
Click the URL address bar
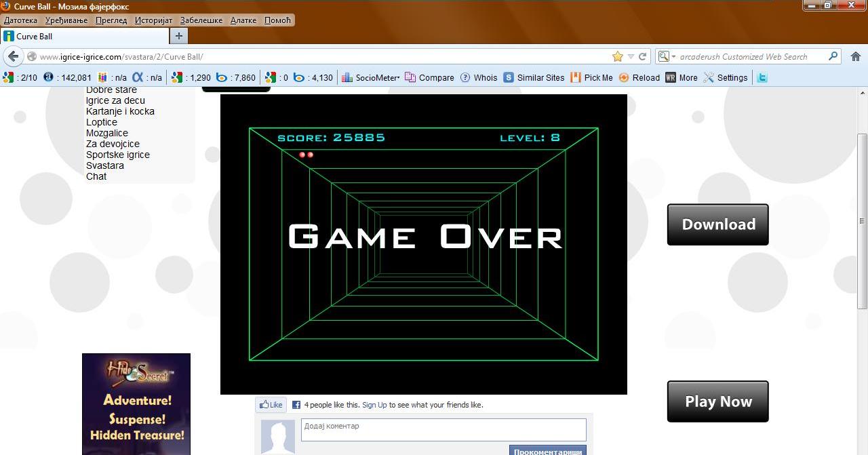(x=324, y=56)
